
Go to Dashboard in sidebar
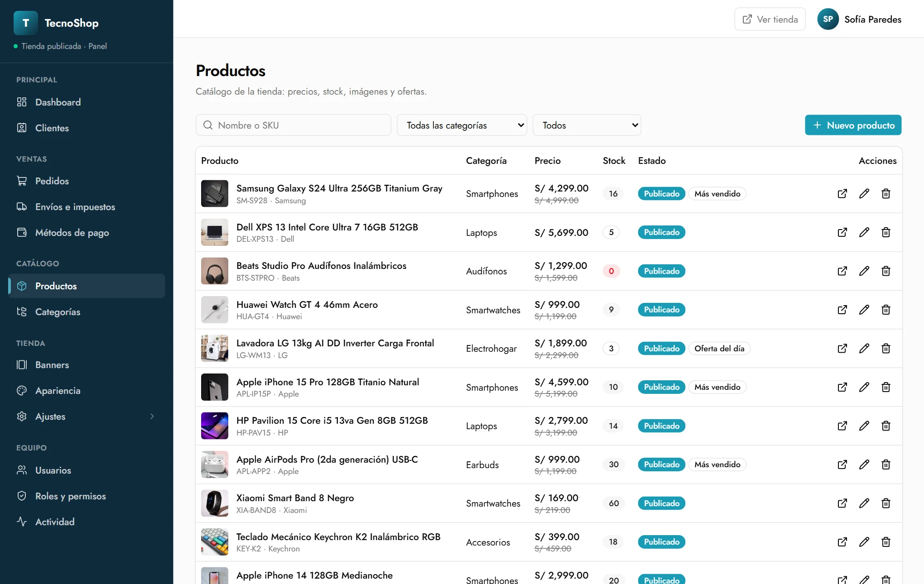[87, 102]
